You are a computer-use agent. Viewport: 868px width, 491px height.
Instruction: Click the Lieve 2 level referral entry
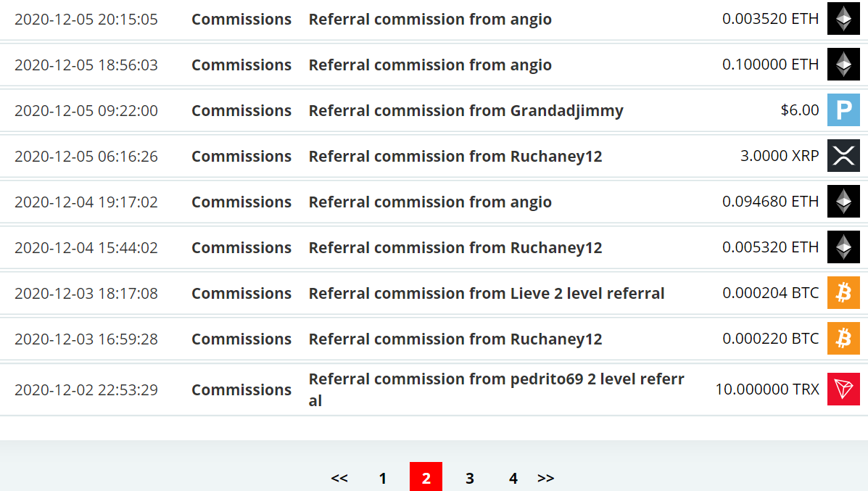pyautogui.click(x=486, y=294)
